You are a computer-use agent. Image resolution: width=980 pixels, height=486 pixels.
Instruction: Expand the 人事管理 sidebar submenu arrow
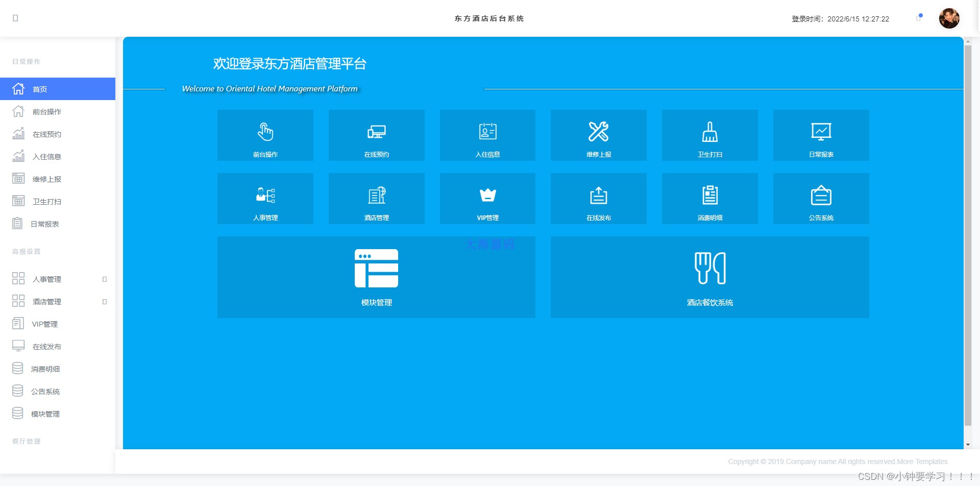105,279
